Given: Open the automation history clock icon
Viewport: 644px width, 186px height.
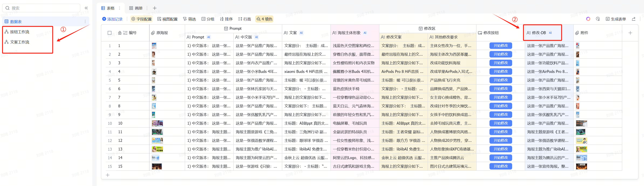Looking at the screenshot, I should [x=598, y=19].
